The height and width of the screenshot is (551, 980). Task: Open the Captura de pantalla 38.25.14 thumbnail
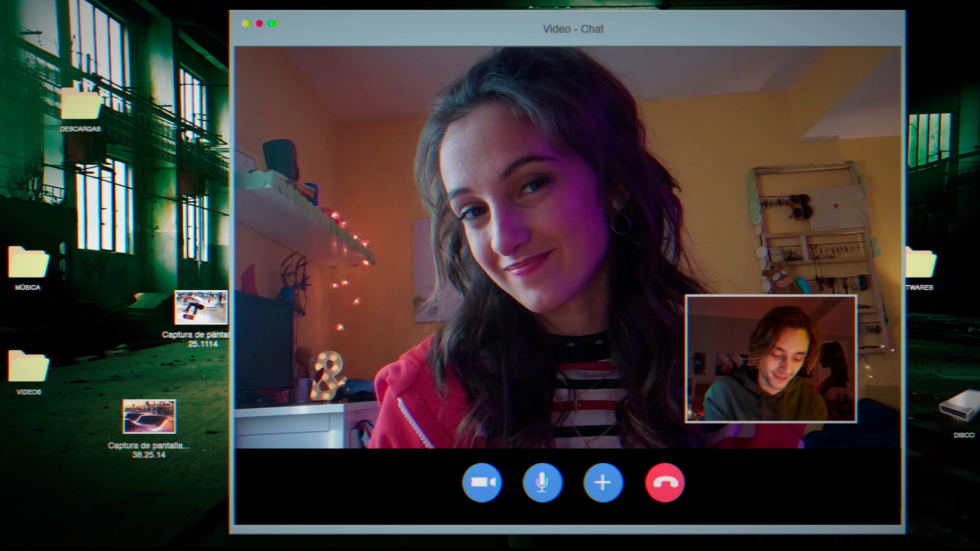(x=149, y=416)
